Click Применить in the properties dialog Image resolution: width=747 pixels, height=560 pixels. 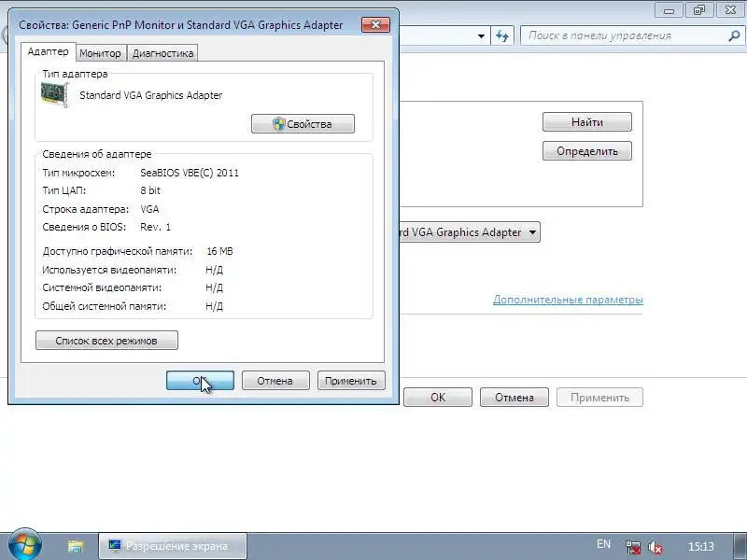[x=351, y=381]
